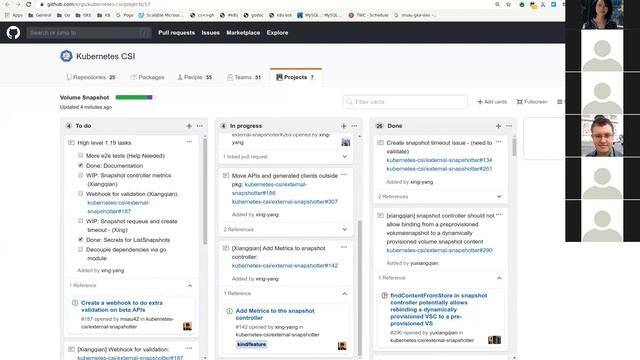This screenshot has width=640, height=360.
Task: Go to Issues in the header
Action: [x=211, y=33]
